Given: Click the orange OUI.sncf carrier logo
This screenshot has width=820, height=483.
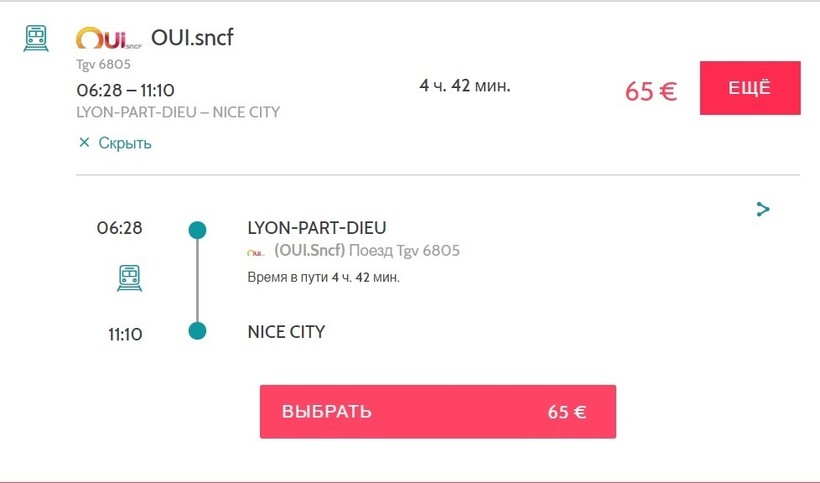Looking at the screenshot, I should pyautogui.click(x=108, y=39).
